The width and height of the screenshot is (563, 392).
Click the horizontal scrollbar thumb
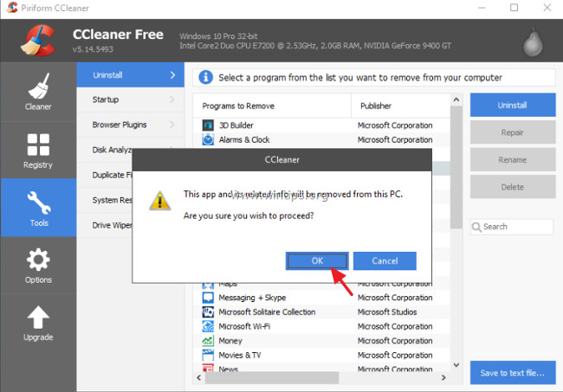(272, 377)
